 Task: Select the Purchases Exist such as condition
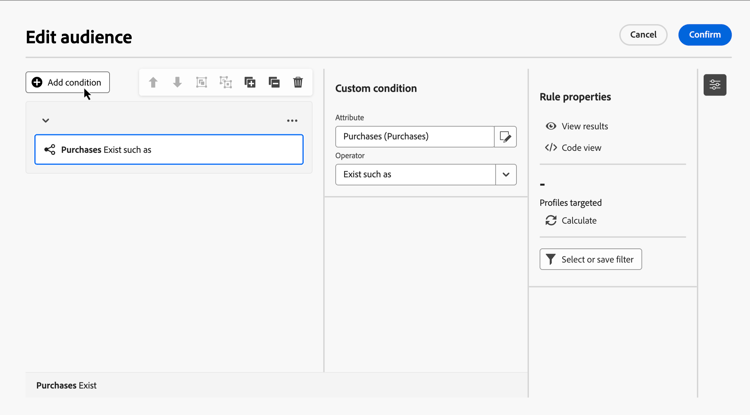click(x=169, y=150)
